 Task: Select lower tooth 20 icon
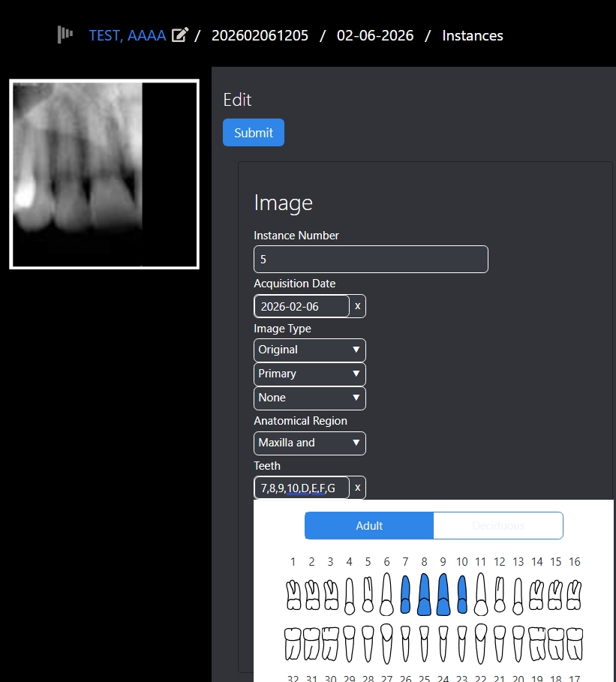[x=518, y=644]
